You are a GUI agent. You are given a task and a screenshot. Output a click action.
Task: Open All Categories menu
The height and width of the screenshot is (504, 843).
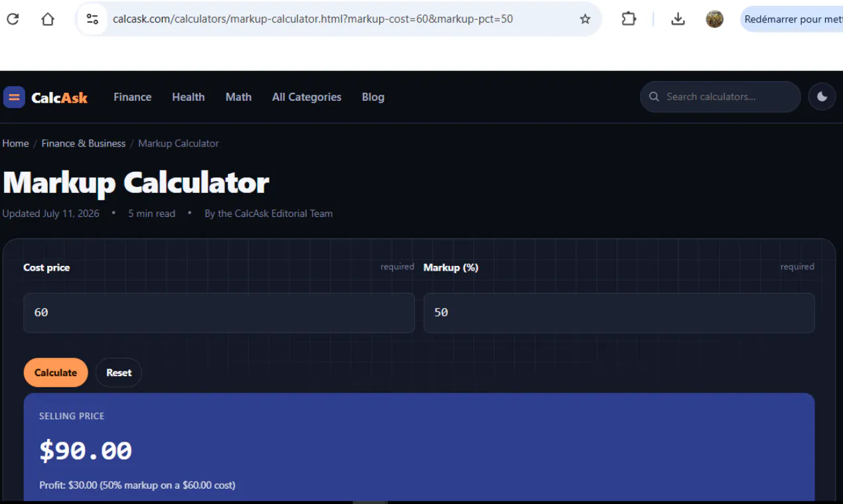(307, 97)
